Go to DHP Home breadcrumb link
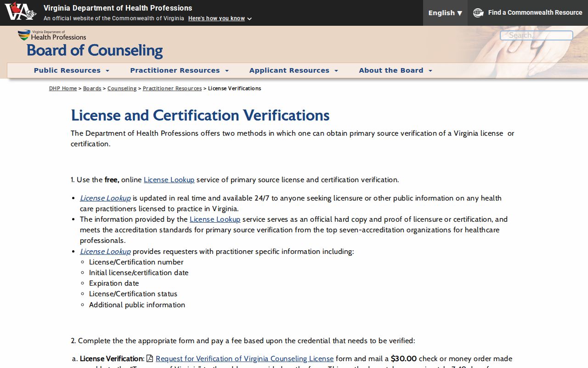 pyautogui.click(x=63, y=88)
